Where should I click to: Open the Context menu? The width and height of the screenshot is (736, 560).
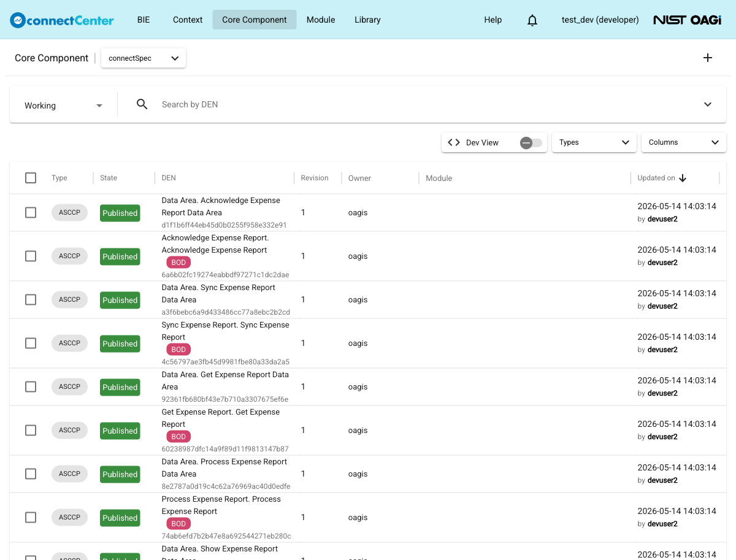(x=188, y=20)
